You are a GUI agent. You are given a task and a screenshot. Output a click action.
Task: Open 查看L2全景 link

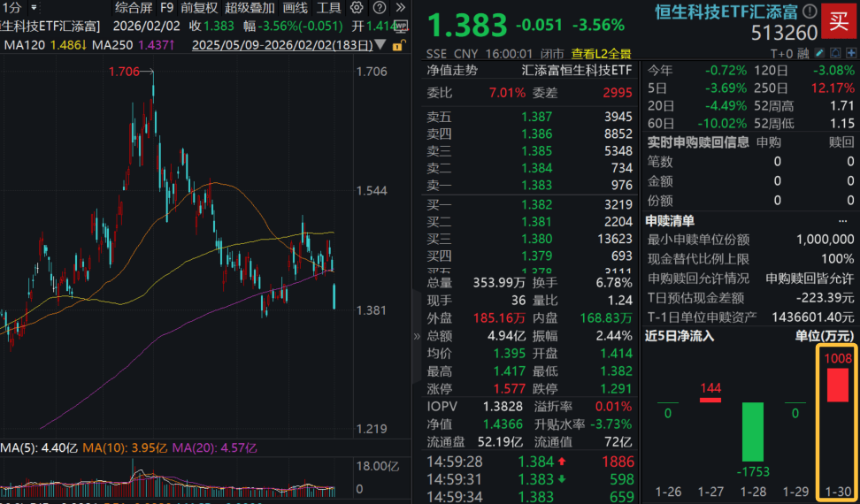click(x=601, y=52)
